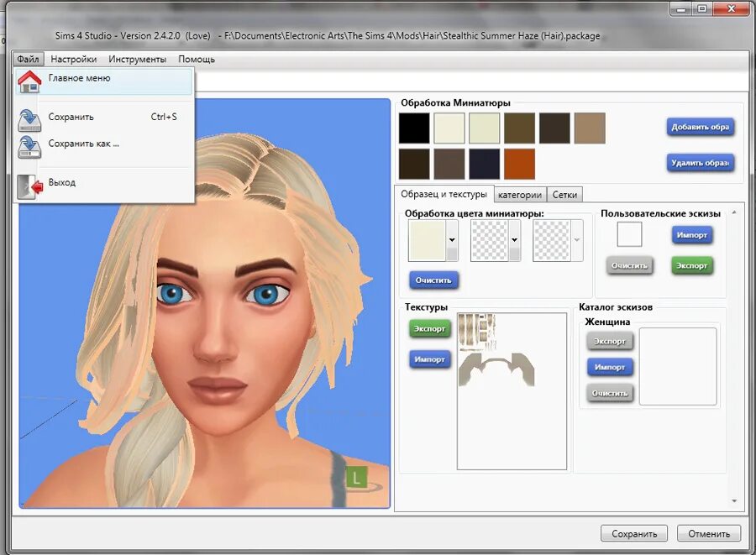Click Очистить under thumbnail color processing

pos(433,280)
